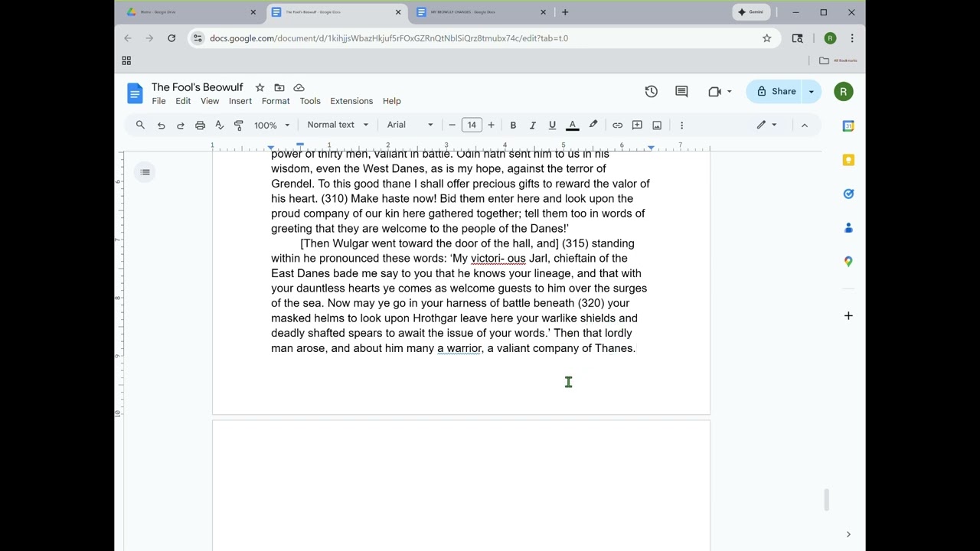Click the vertical scrollbar thumb
Viewport: 980px width, 551px height.
[827, 500]
